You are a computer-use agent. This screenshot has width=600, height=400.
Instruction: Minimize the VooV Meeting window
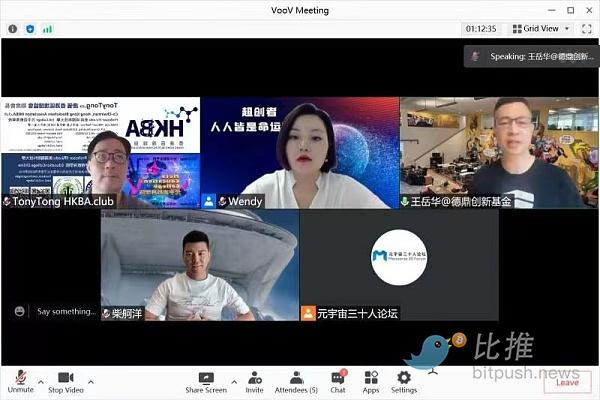(552, 10)
